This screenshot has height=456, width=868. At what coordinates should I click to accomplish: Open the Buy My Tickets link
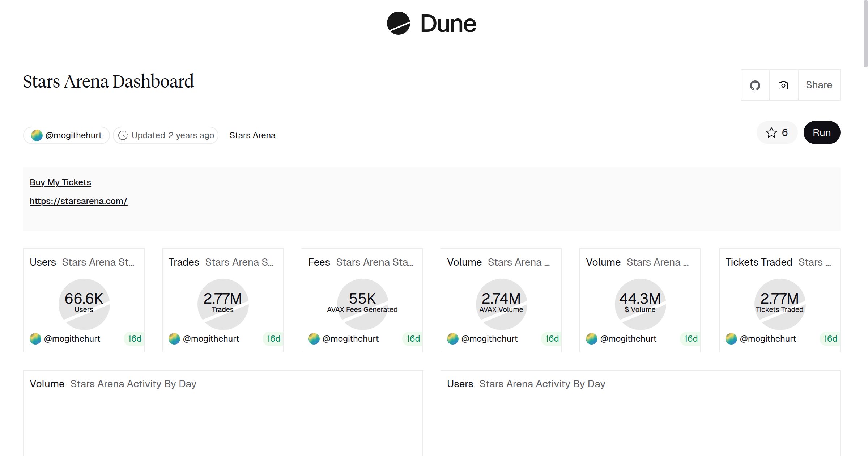pos(60,182)
